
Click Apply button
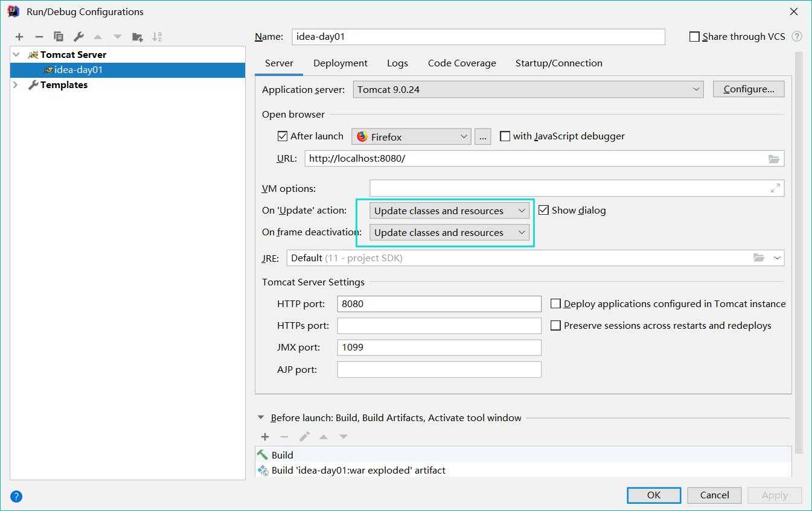coord(775,495)
